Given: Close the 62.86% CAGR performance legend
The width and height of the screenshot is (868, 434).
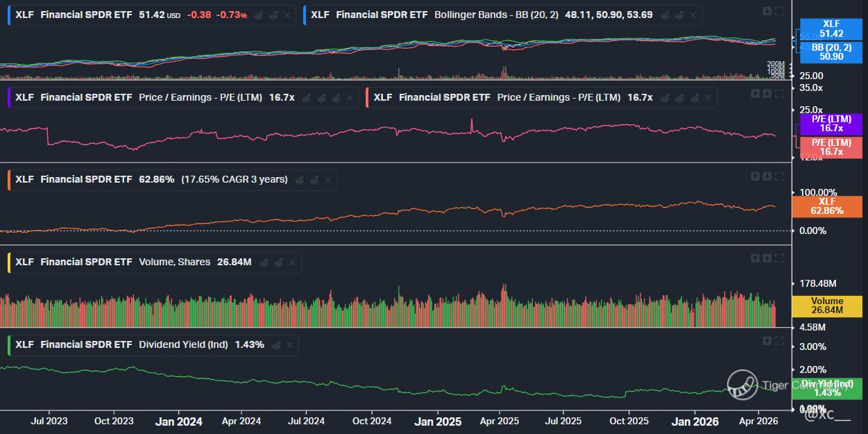Looking at the screenshot, I should [x=328, y=180].
